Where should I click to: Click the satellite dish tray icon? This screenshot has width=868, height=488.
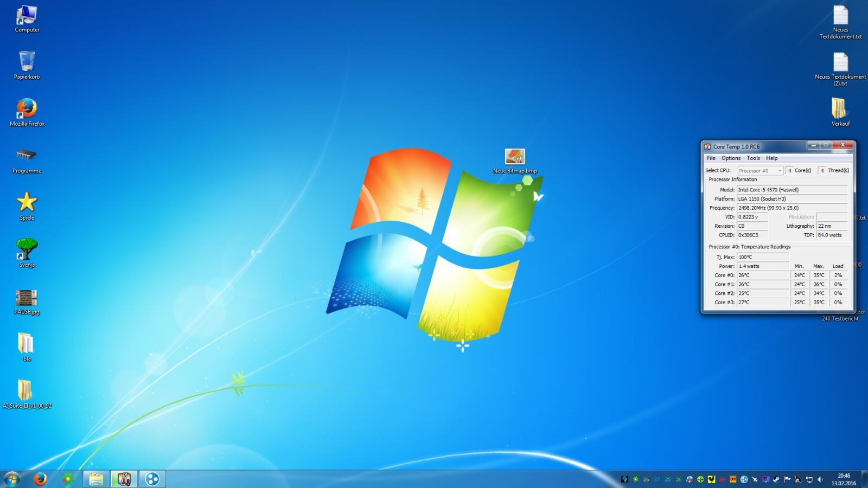pyautogui.click(x=798, y=479)
